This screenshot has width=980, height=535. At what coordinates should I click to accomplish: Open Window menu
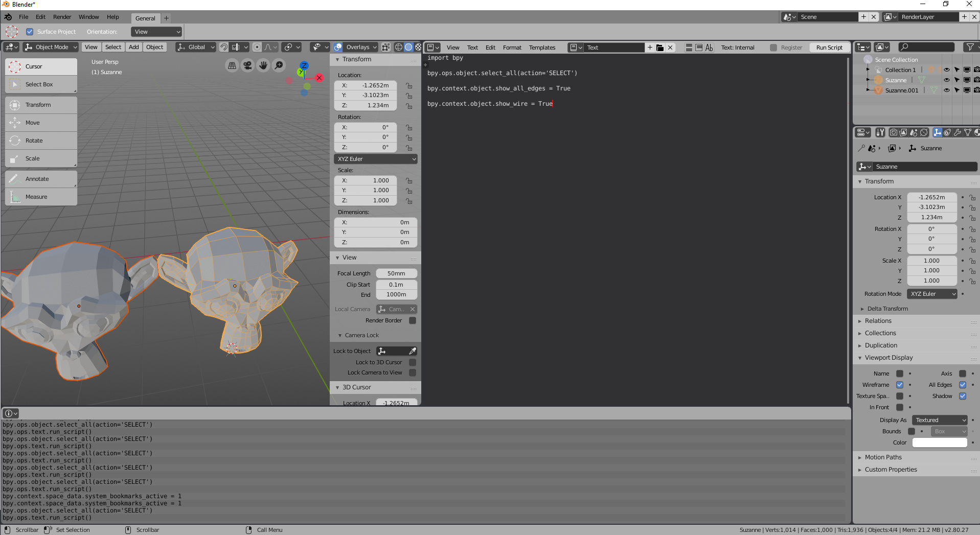tap(89, 17)
